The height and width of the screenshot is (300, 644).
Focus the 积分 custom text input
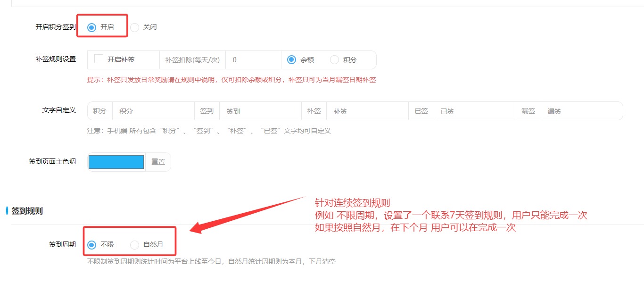153,111
